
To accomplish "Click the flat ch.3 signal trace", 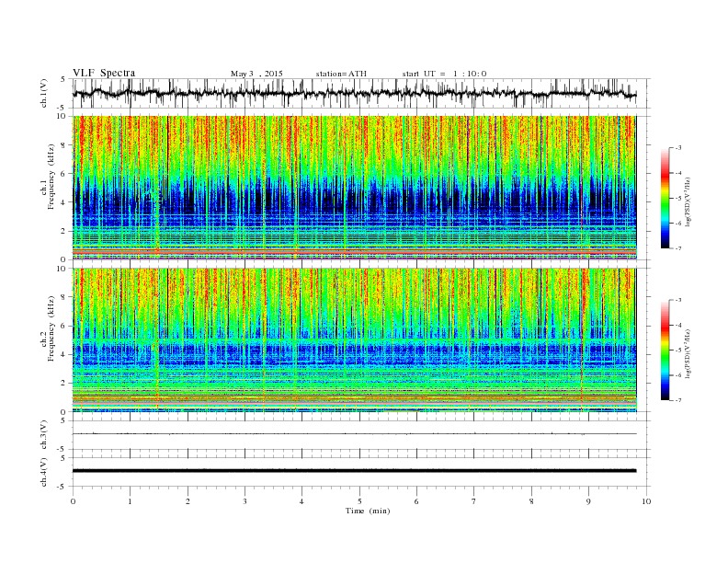I will [x=354, y=434].
